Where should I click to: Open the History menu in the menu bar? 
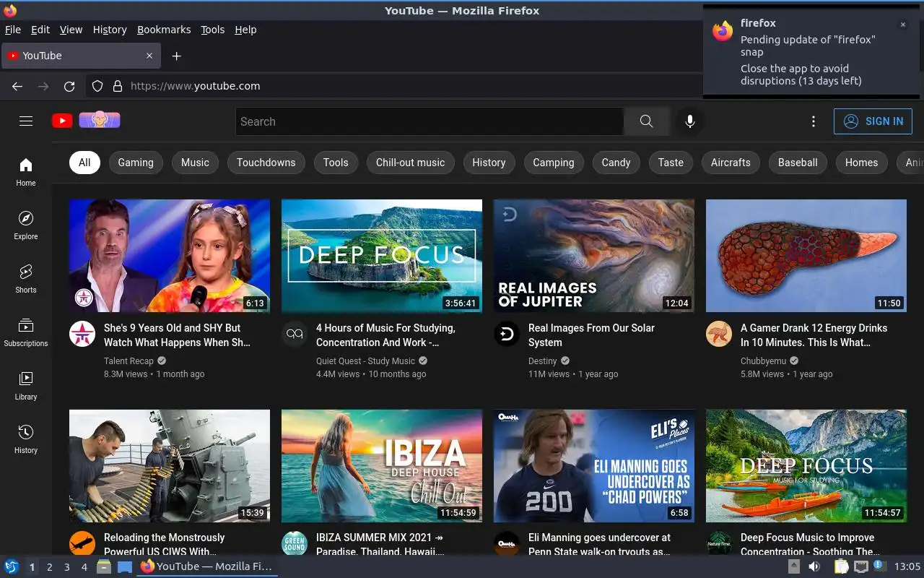[x=110, y=30]
